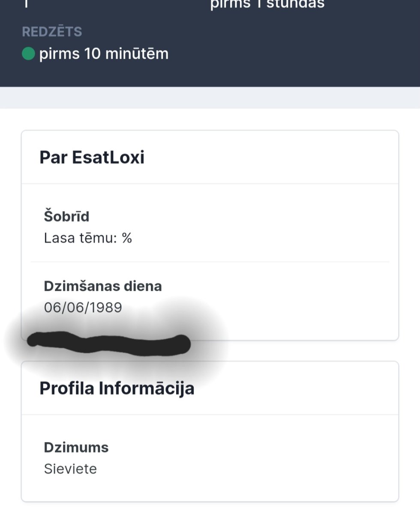The width and height of the screenshot is (420, 514).
Task: Click the partially visible "1" counter at top
Action: tap(26, 4)
